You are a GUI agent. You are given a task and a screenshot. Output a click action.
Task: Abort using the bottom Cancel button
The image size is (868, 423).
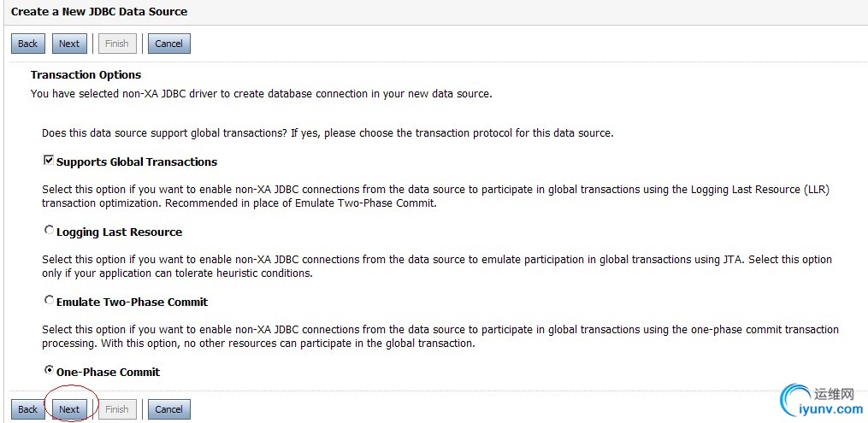168,409
